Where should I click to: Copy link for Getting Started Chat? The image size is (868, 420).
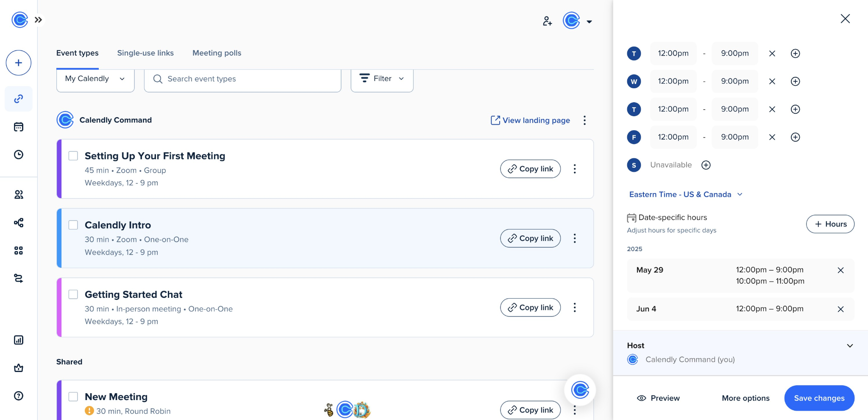(x=531, y=308)
